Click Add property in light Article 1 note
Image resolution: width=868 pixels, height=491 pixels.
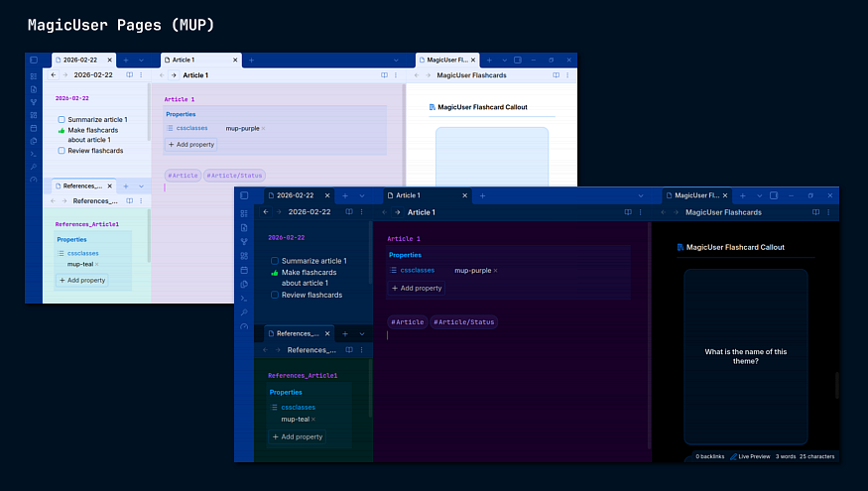[191, 145]
